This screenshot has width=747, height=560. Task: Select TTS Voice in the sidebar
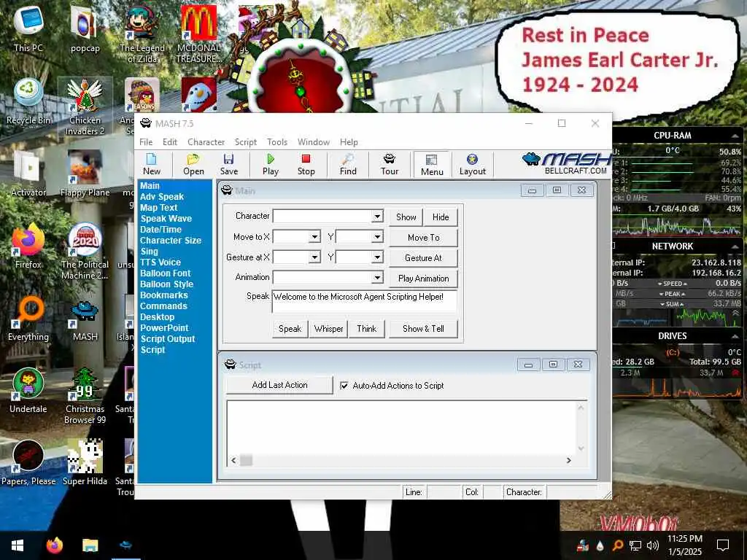tap(160, 262)
